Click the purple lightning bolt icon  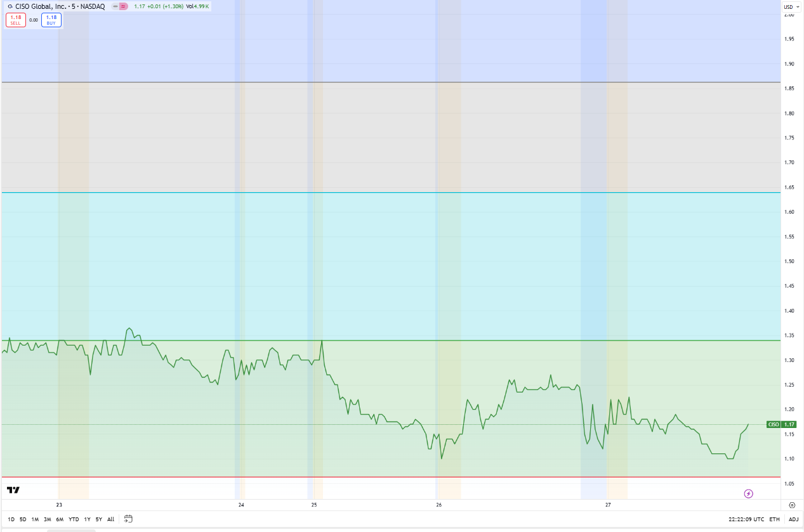pyautogui.click(x=748, y=493)
